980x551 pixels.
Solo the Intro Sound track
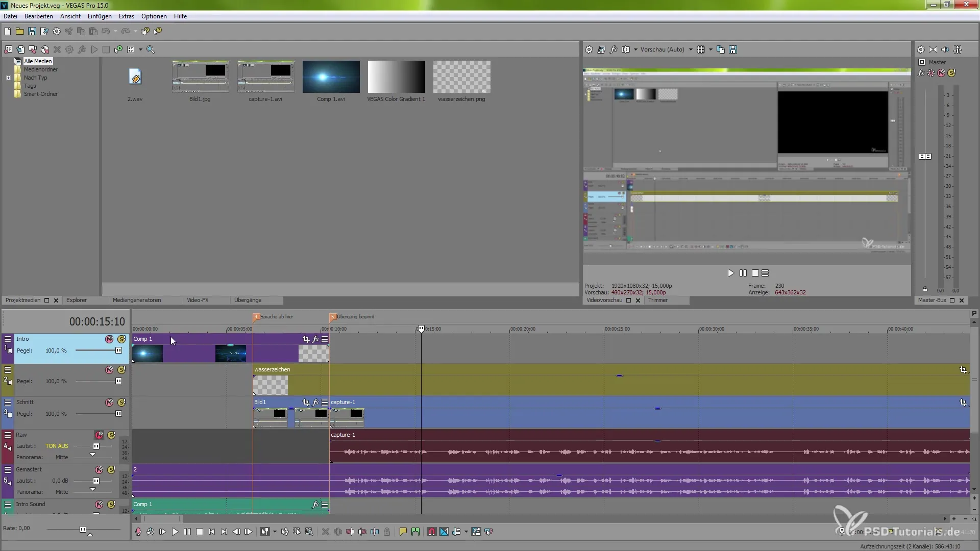[x=111, y=505]
